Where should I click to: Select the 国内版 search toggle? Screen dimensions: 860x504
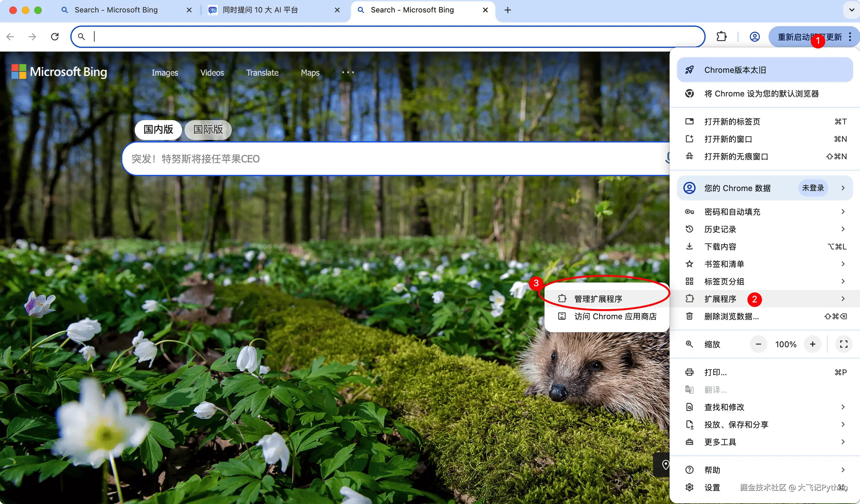click(158, 130)
